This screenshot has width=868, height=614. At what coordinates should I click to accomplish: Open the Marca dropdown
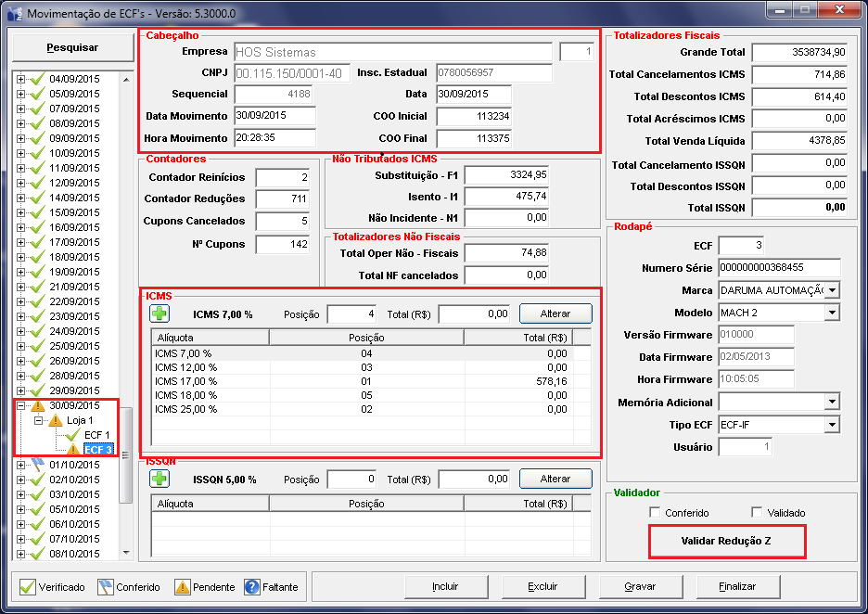coord(831,290)
